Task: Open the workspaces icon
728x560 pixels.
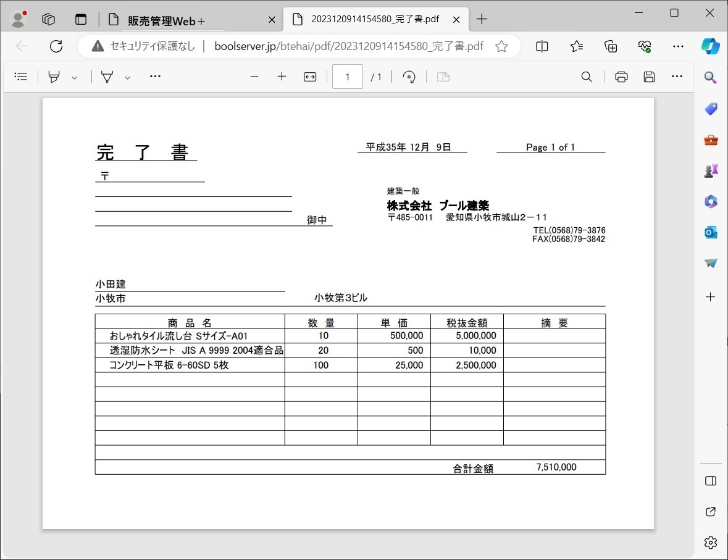Action: pyautogui.click(x=48, y=19)
